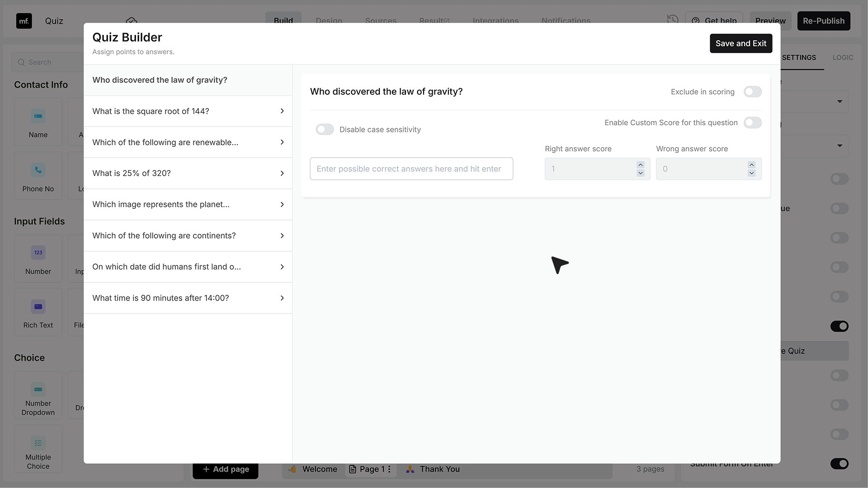Click the mf. logo icon
Screen dimensions: 868x488
coord(24,21)
